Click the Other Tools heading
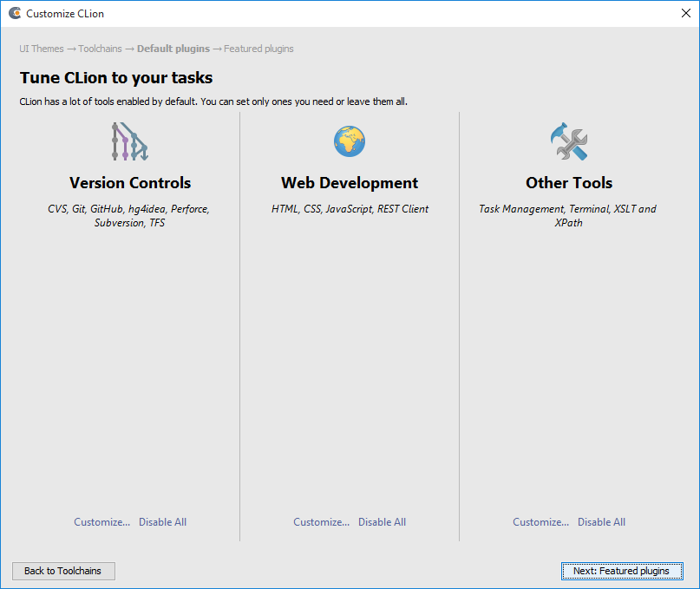 pos(569,183)
